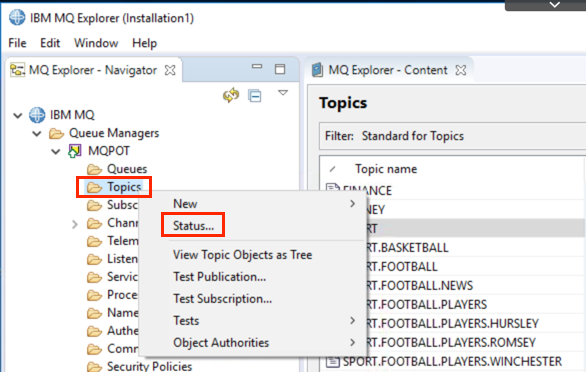Image resolution: width=586 pixels, height=372 pixels.
Task: Open the File menu
Action: coord(17,43)
